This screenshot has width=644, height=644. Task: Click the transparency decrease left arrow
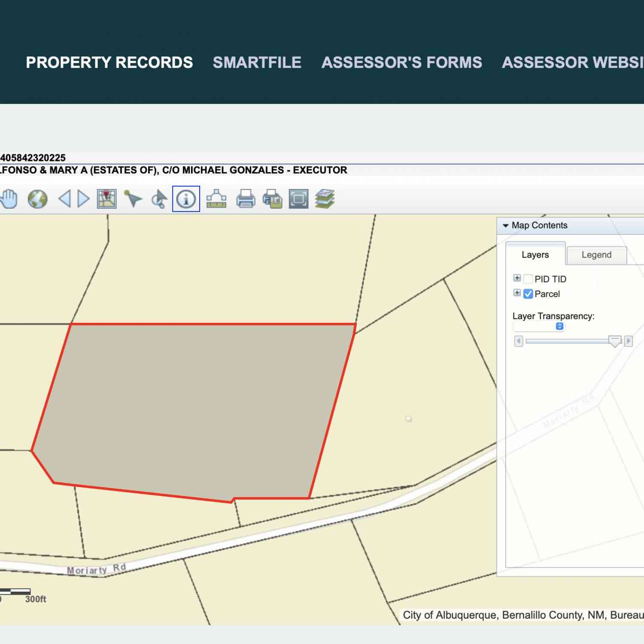519,341
